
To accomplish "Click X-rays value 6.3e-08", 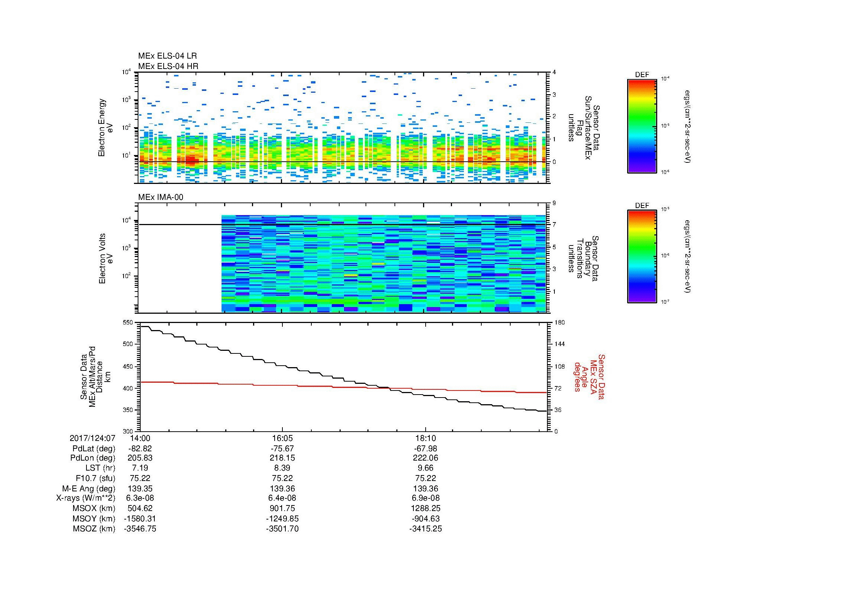I will [140, 498].
